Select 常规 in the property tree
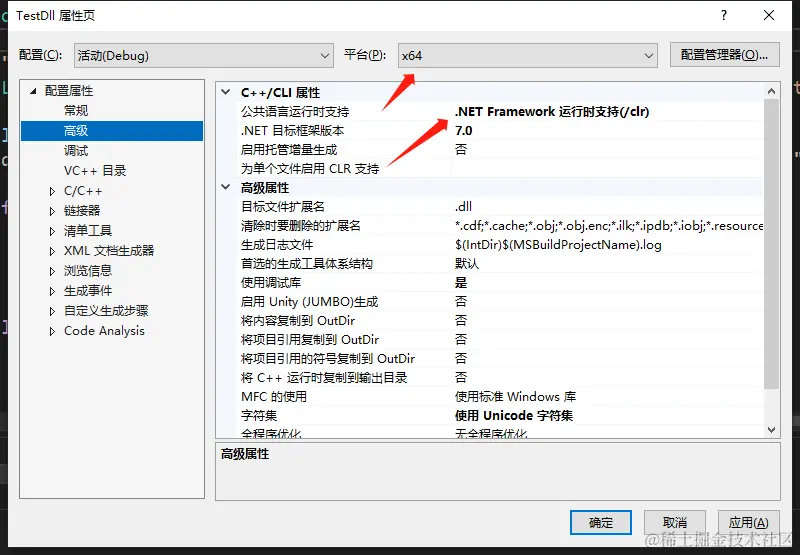The image size is (800, 555). pyautogui.click(x=76, y=111)
